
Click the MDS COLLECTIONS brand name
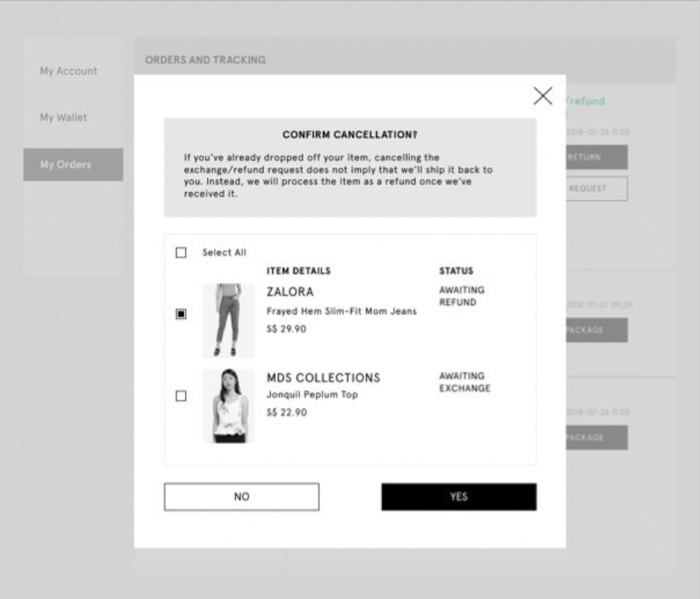pyautogui.click(x=323, y=378)
